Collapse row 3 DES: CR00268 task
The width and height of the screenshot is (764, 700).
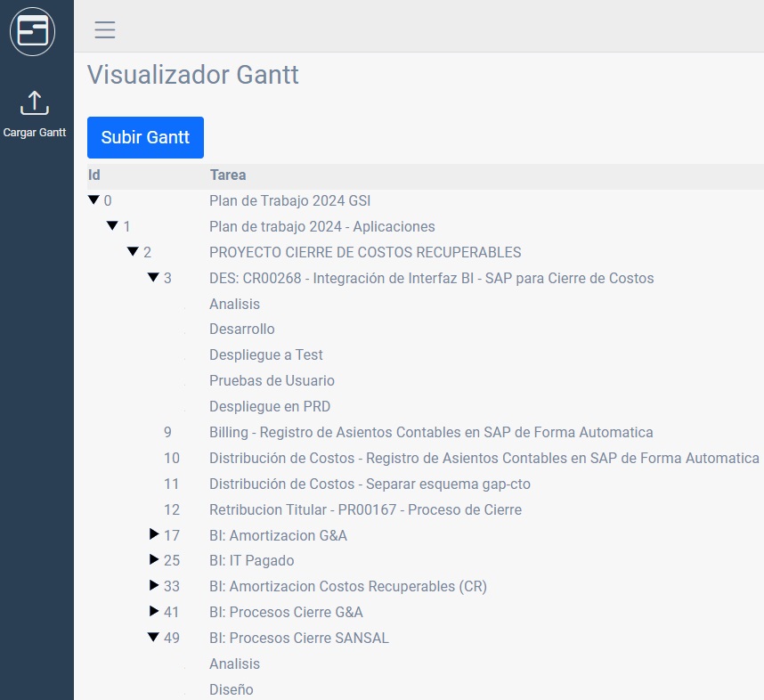point(153,278)
